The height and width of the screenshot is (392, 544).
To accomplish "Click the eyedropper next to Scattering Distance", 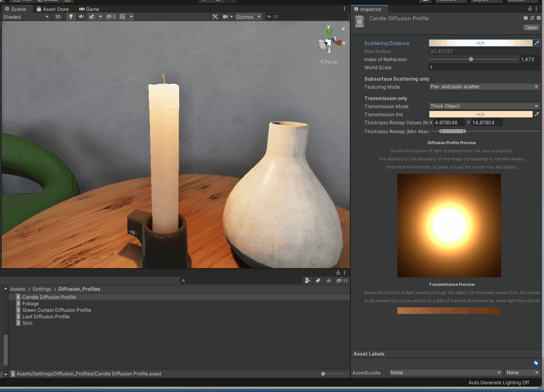I will (x=536, y=43).
